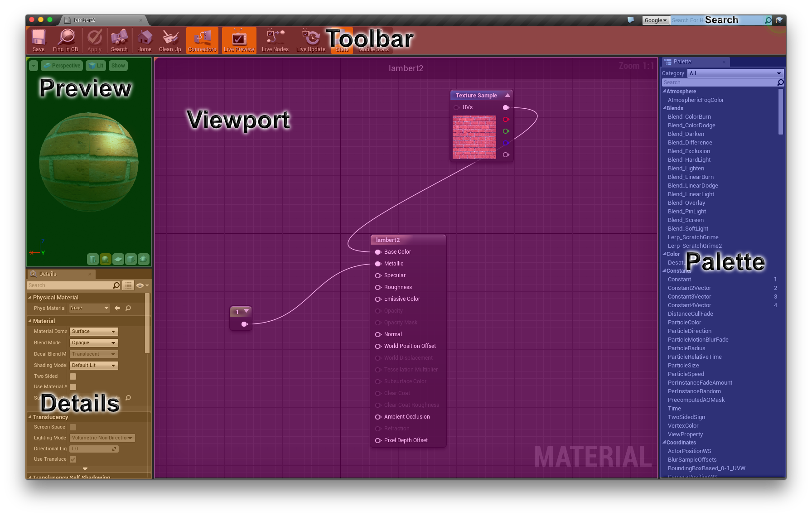This screenshot has width=812, height=516.
Task: Run Clean Up on the material graph
Action: click(170, 40)
